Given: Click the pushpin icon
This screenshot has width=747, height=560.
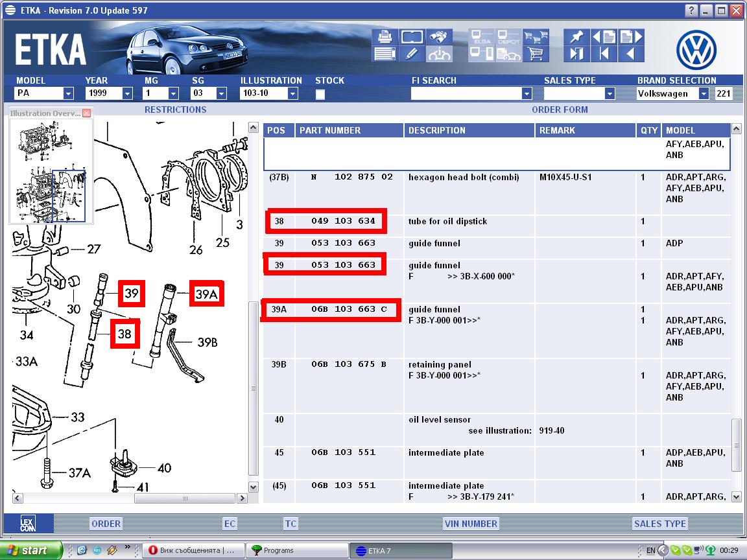Looking at the screenshot, I should coord(576,37).
